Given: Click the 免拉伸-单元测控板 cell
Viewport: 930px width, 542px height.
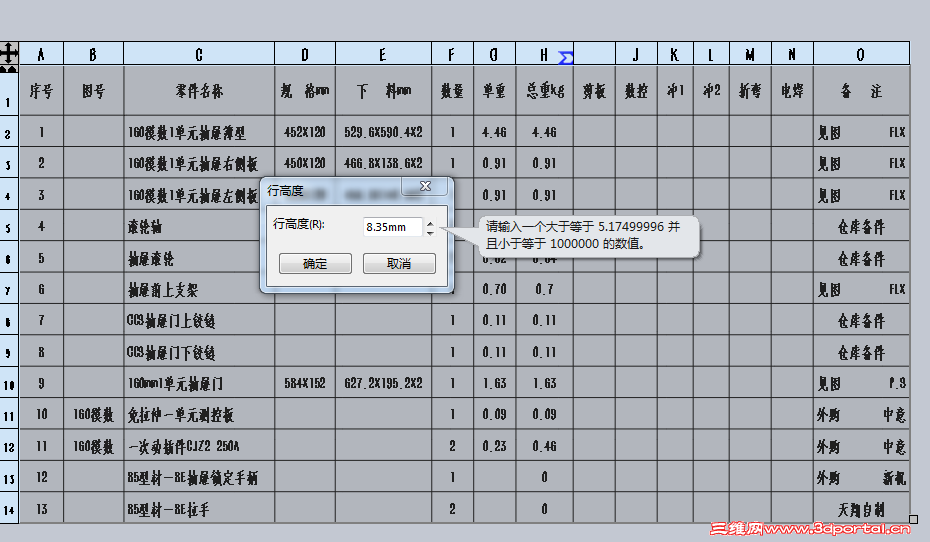Looking at the screenshot, I should pyautogui.click(x=199, y=415).
